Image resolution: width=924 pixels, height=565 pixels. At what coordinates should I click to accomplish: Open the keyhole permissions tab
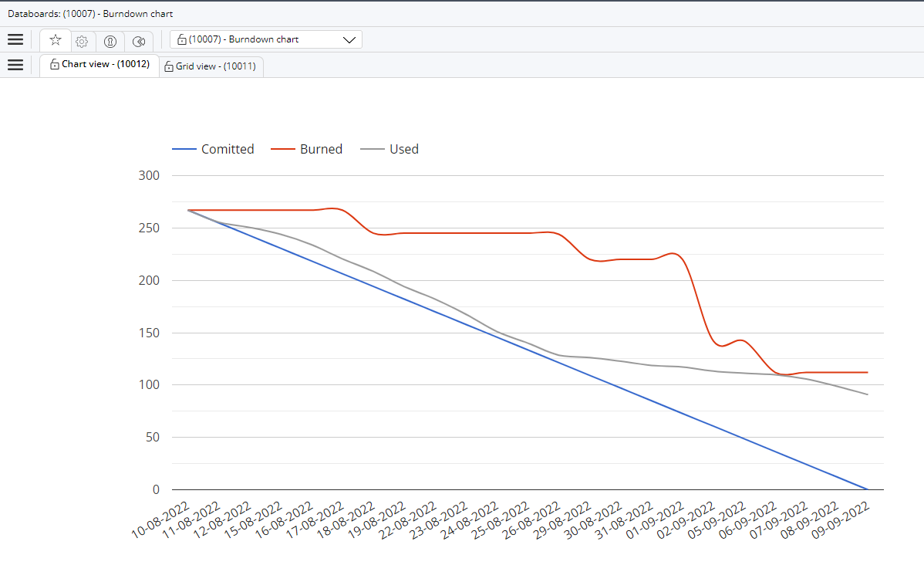coord(110,41)
